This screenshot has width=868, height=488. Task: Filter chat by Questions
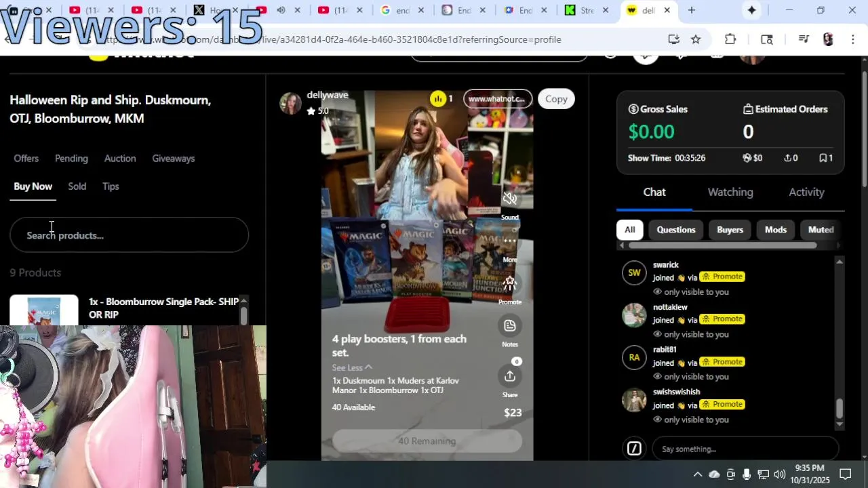pyautogui.click(x=676, y=230)
